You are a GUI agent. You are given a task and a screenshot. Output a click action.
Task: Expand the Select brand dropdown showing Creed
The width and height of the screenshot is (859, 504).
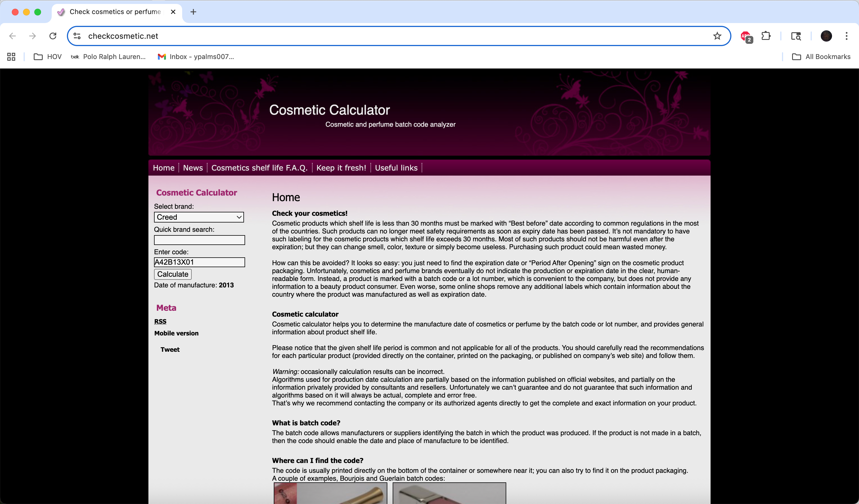199,217
